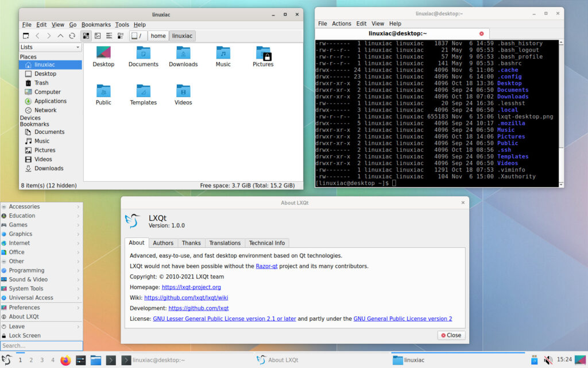Select the Videos folder icon in file pane
Viewport: 588px width, 368px height.
[183, 95]
